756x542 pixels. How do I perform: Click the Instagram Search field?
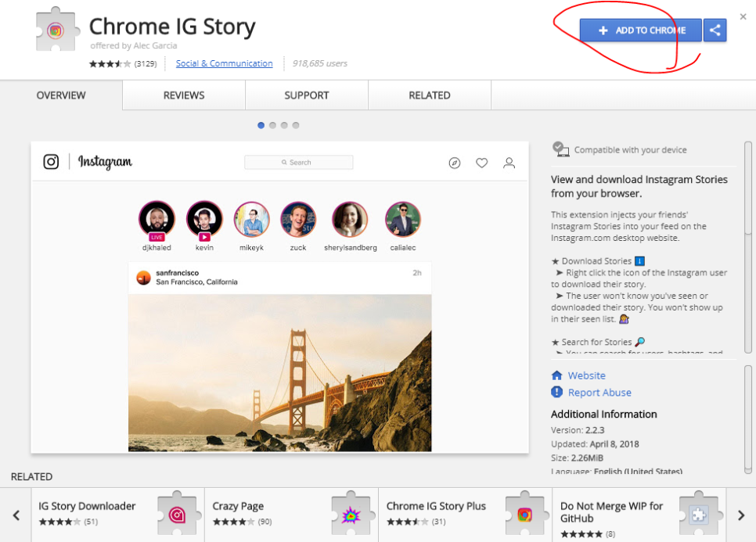point(298,163)
